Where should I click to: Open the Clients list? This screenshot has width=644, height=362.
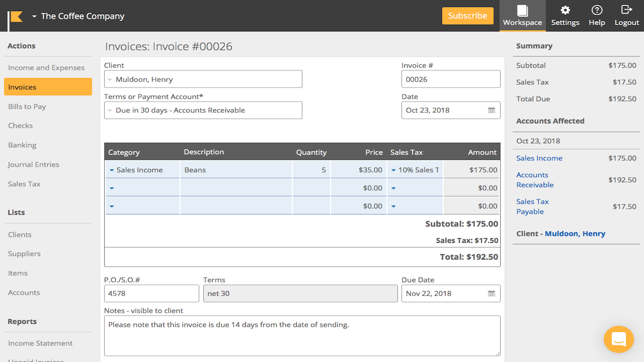(x=20, y=235)
